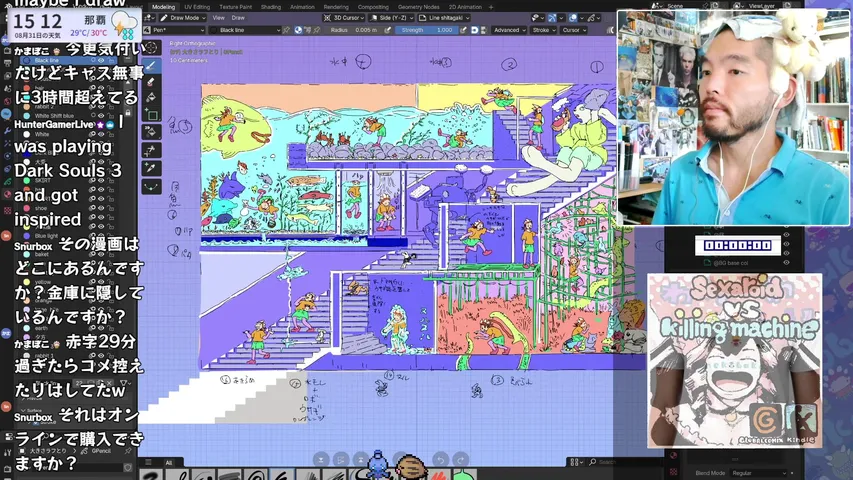The height and width of the screenshot is (480, 853).
Task: Click the shoe layer color swatch
Action: (x=27, y=208)
